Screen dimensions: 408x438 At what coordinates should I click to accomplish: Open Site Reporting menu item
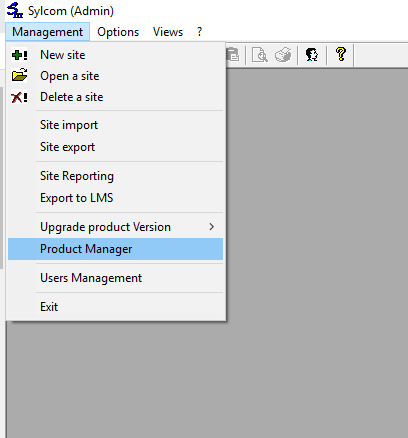pos(115,176)
